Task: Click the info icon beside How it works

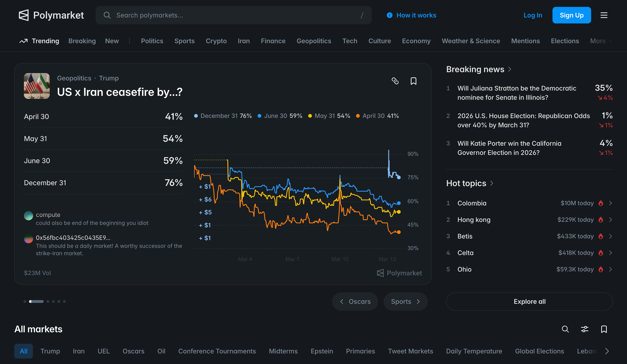Action: pos(390,15)
